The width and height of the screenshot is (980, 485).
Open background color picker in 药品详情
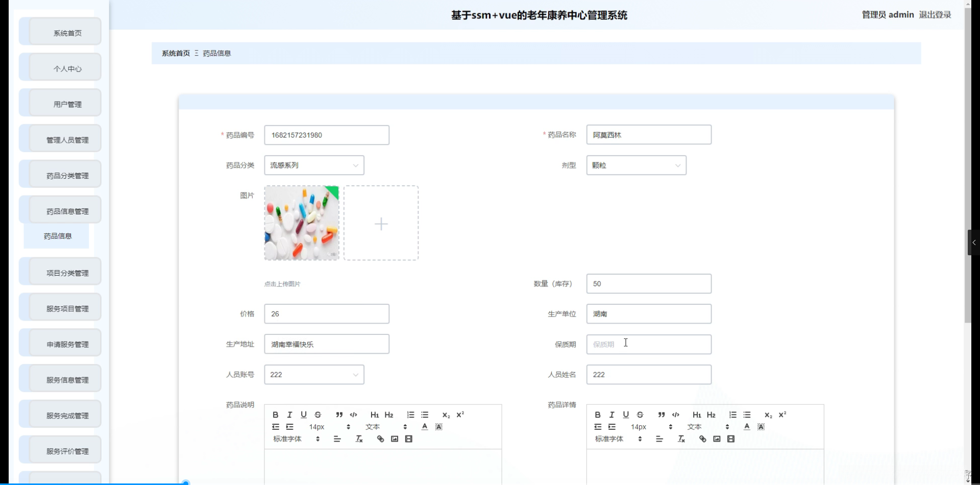point(761,427)
